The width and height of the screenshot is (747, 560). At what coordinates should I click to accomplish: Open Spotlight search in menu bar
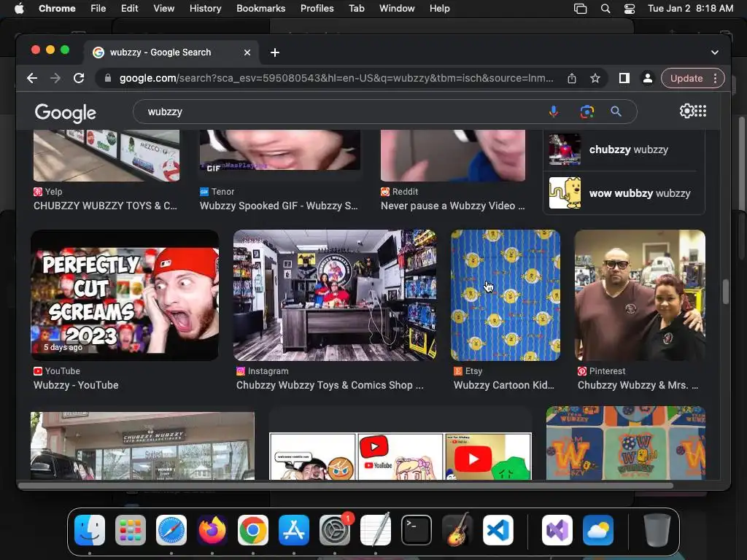coord(605,9)
